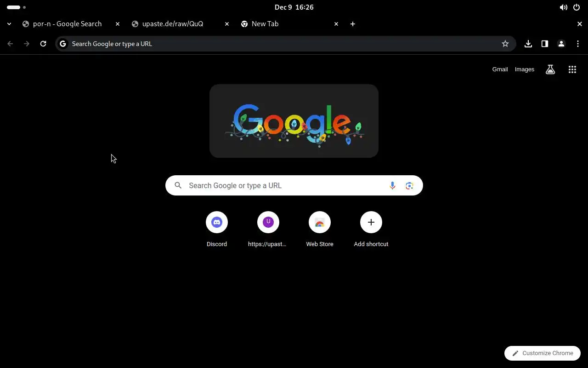Open Gmail link

click(500, 69)
